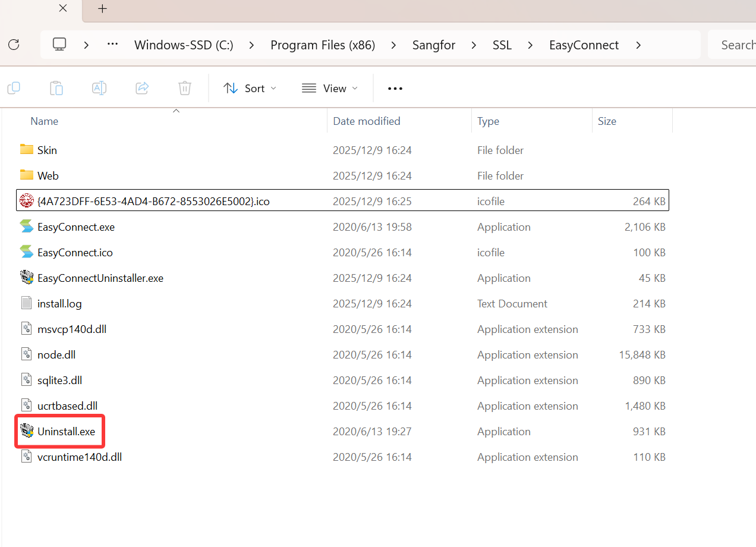Click the Share icon in toolbar

coord(142,88)
